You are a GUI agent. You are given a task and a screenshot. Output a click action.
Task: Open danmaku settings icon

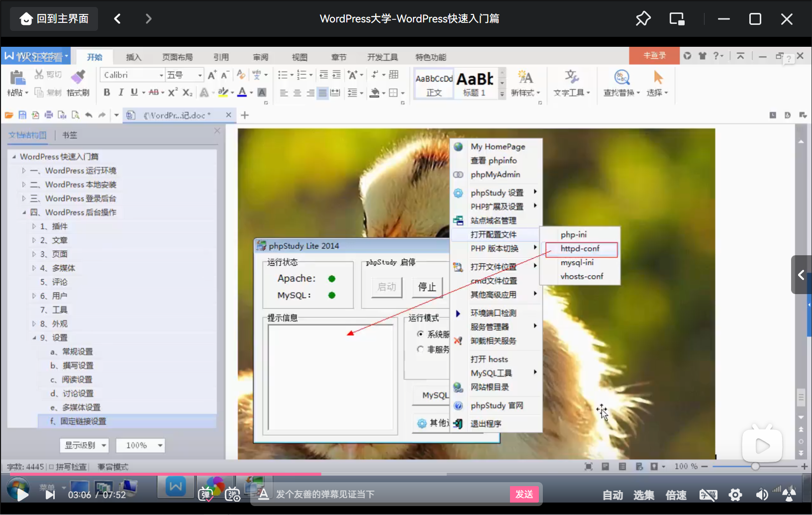[232, 494]
